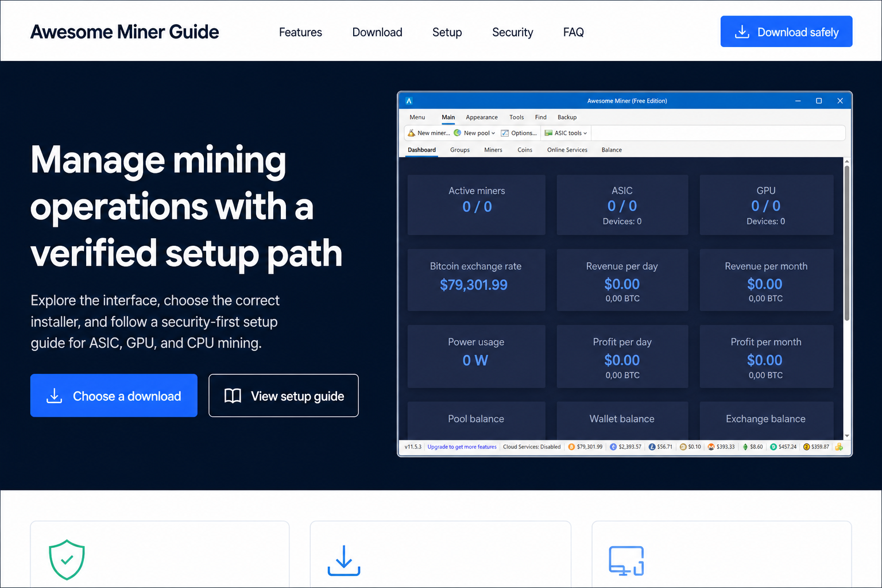Click the Cloud Services: Disabled status text
Viewport: 882px width, 588px height.
pos(532,447)
